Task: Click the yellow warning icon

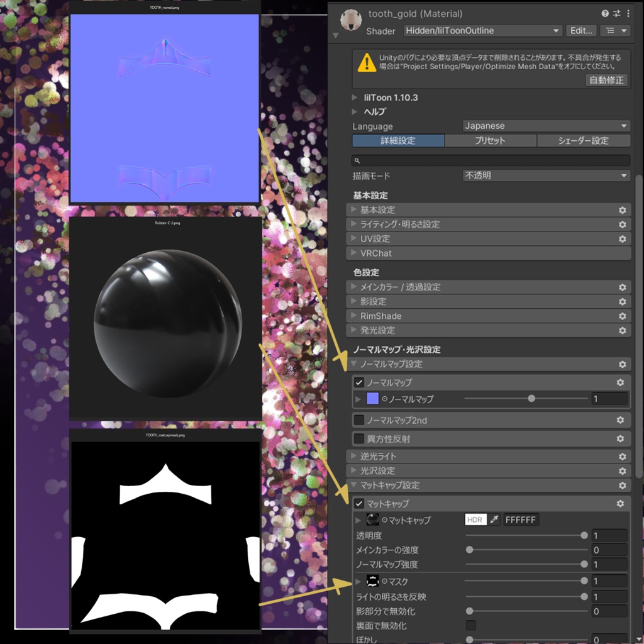Action: coord(367,64)
